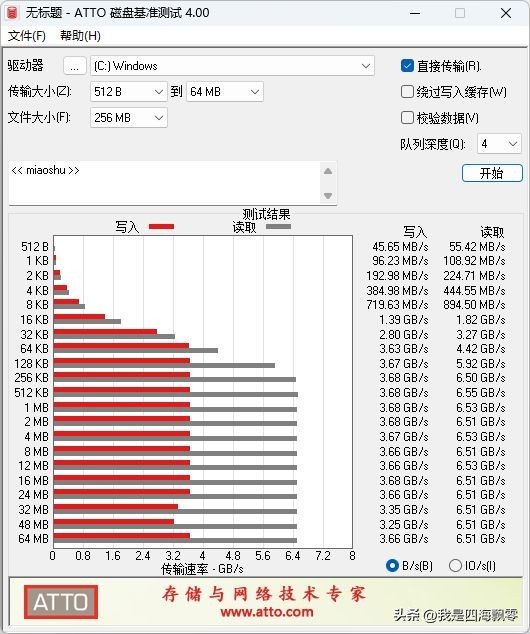Click the 开始 start button

click(492, 173)
